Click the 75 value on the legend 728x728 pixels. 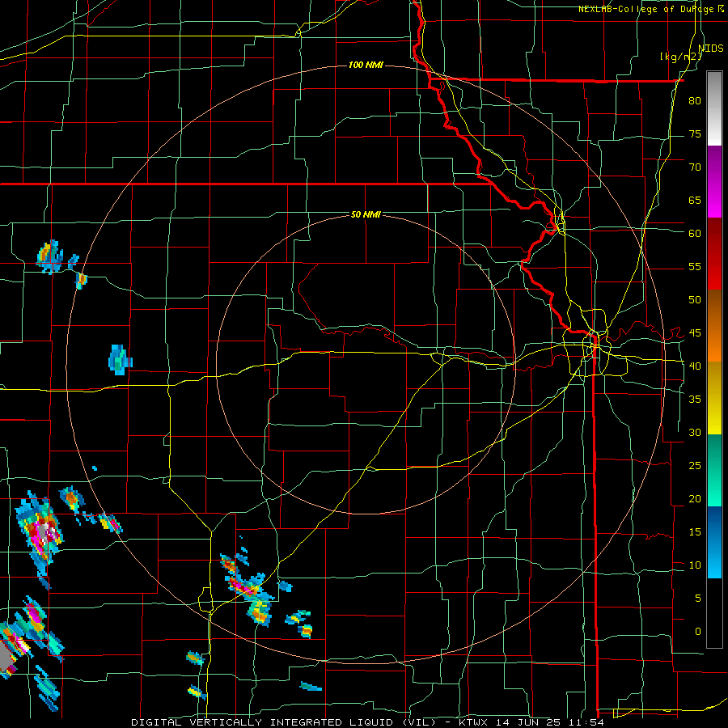coord(695,133)
